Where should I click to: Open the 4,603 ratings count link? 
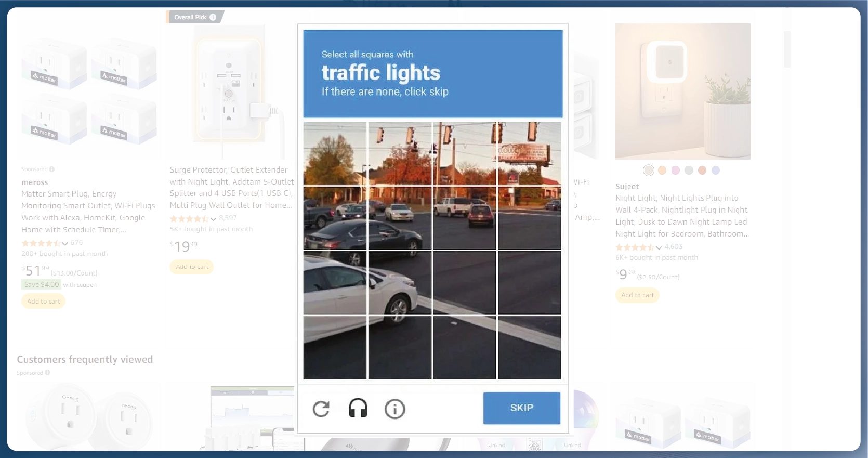pyautogui.click(x=673, y=247)
